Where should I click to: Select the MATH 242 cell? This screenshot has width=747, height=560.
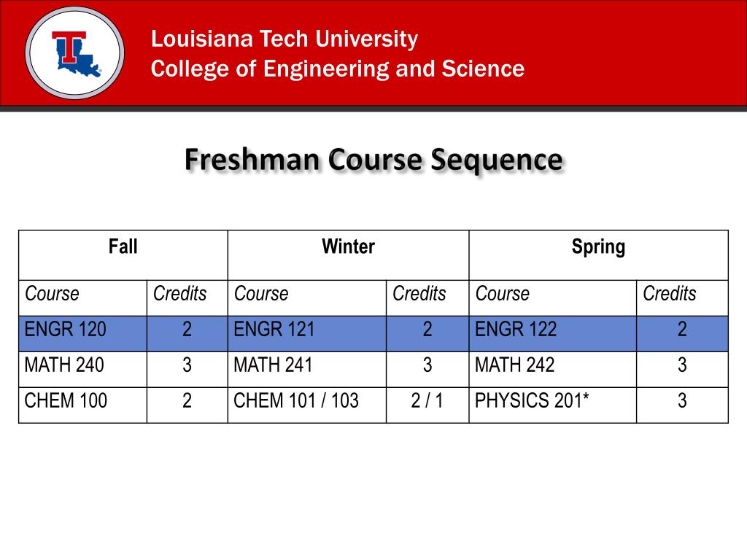coord(514,365)
